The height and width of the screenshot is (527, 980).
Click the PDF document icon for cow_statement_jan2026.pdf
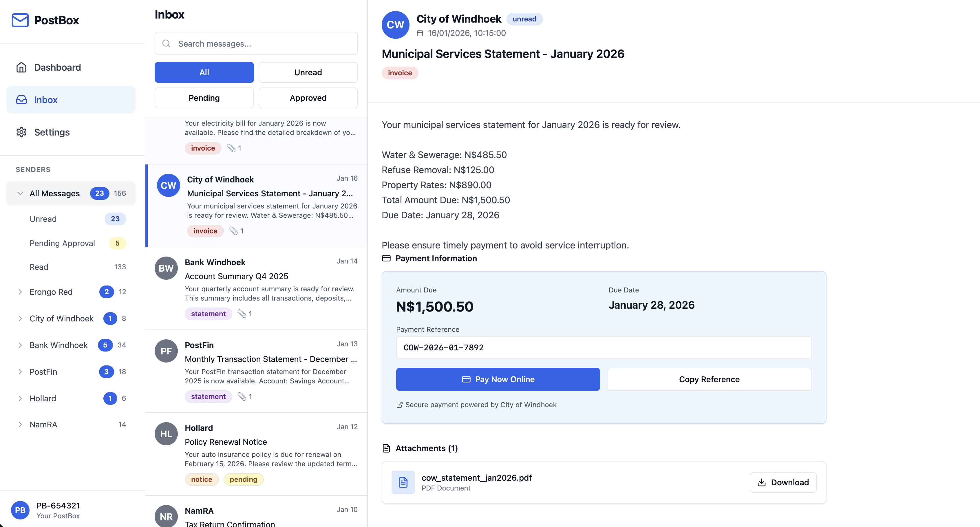403,482
